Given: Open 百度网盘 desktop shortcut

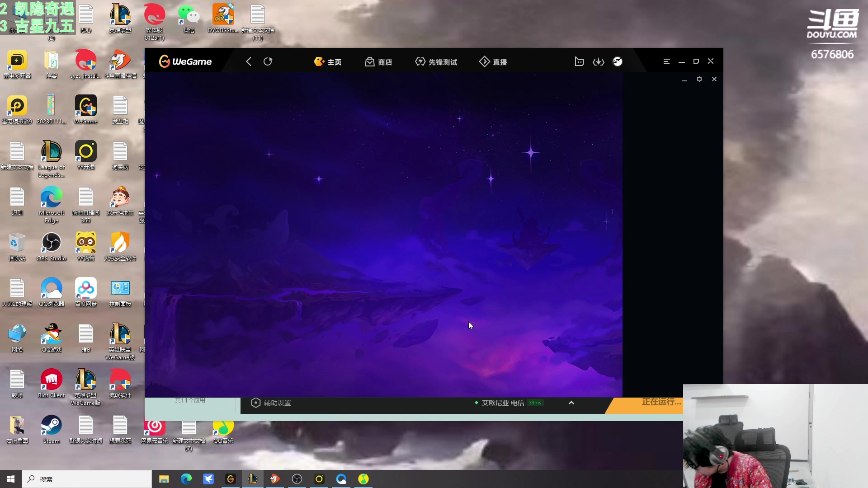Looking at the screenshot, I should click(86, 293).
